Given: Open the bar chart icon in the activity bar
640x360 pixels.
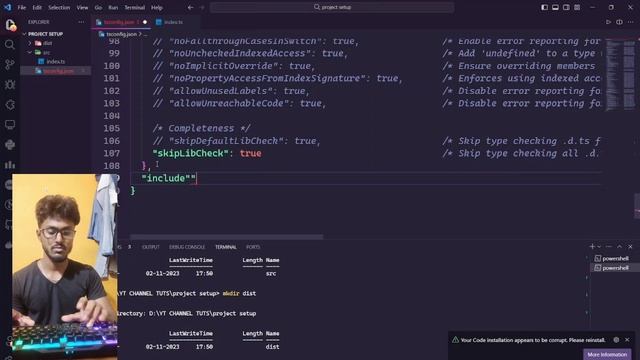Looking at the screenshot, I should pyautogui.click(x=10, y=164).
